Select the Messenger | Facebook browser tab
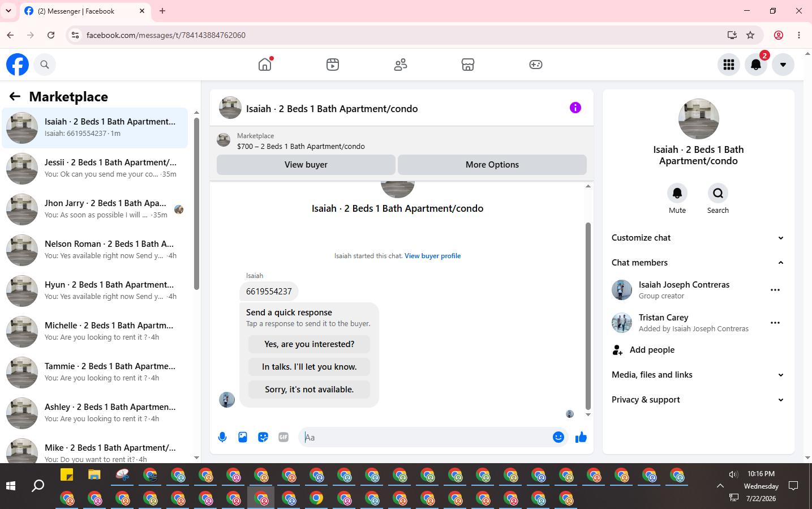 [85, 11]
